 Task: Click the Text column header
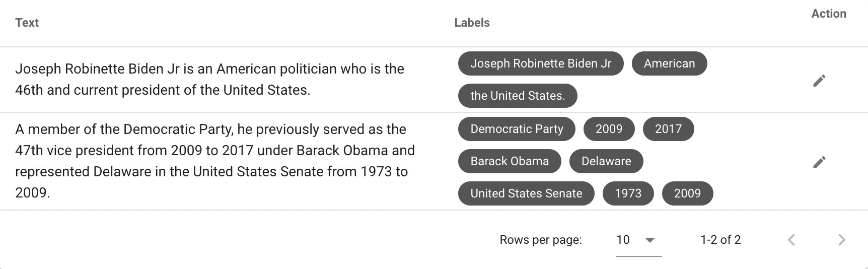tap(27, 23)
